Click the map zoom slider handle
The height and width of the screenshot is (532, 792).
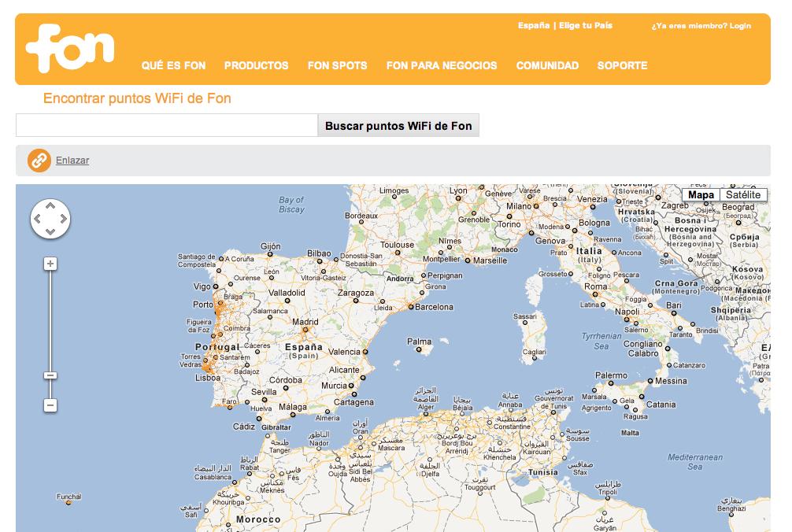click(x=50, y=375)
